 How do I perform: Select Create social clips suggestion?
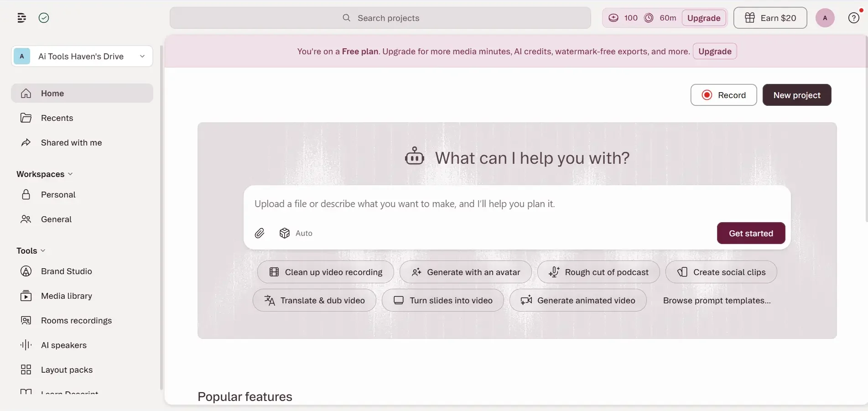721,272
